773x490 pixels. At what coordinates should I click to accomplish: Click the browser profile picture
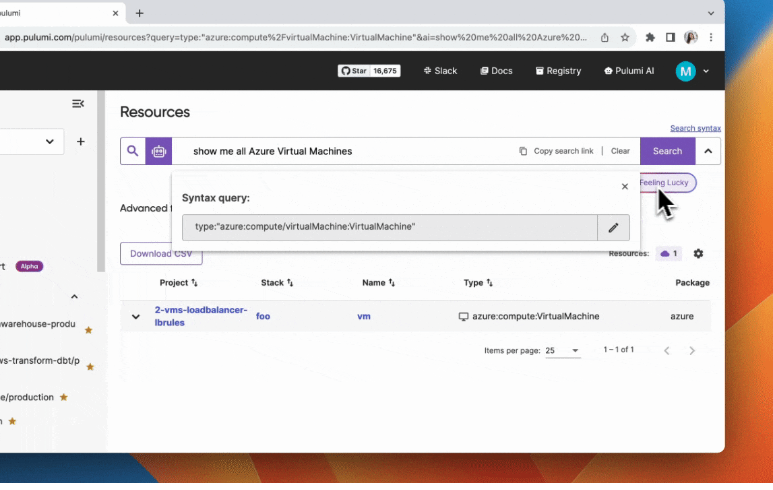691,37
